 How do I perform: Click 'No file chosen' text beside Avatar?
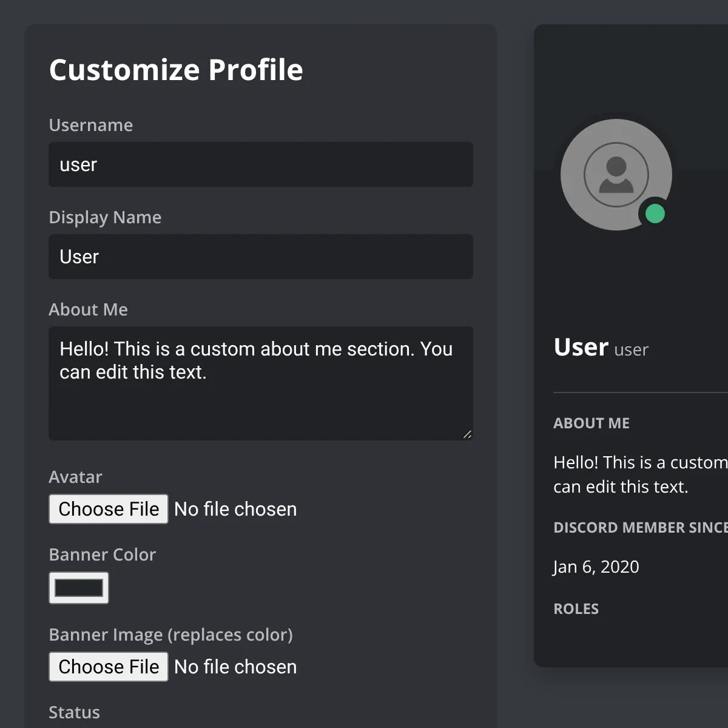(235, 509)
